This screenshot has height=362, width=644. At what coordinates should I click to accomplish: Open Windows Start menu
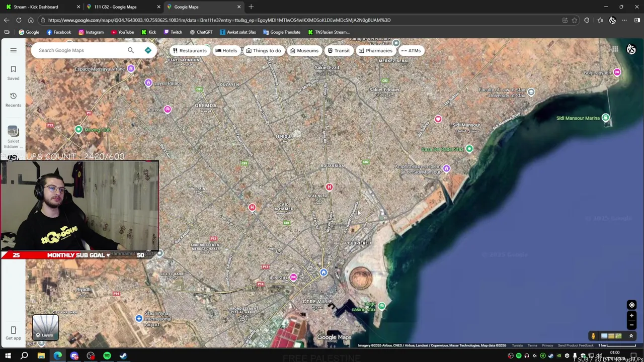click(x=8, y=356)
